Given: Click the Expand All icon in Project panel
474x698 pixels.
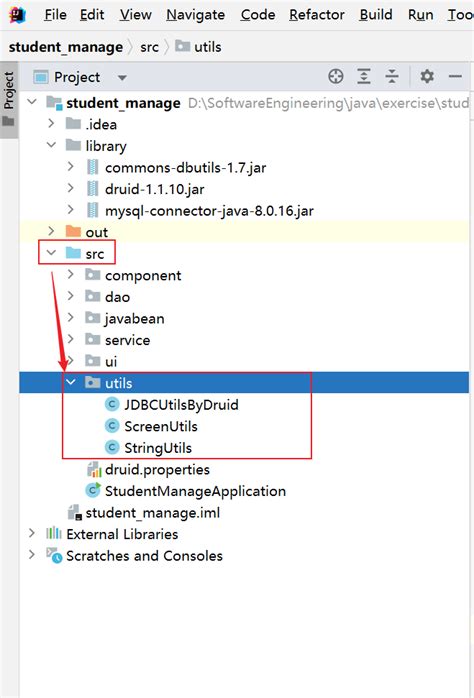Looking at the screenshot, I should [x=364, y=77].
